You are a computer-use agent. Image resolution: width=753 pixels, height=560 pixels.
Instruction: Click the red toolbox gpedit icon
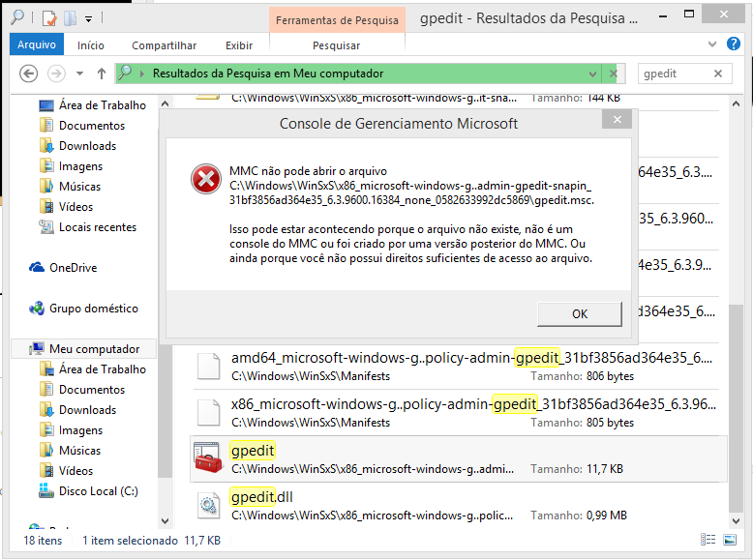(x=208, y=457)
